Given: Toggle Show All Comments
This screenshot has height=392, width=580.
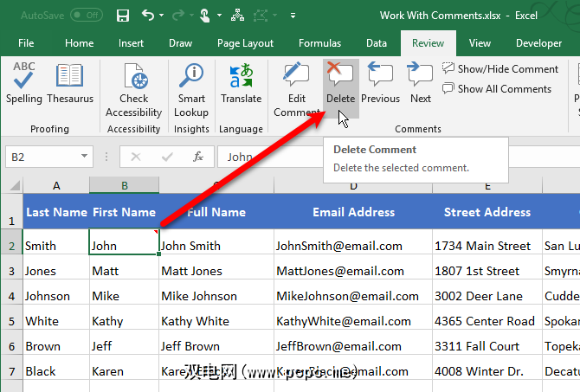Looking at the screenshot, I should [x=496, y=88].
